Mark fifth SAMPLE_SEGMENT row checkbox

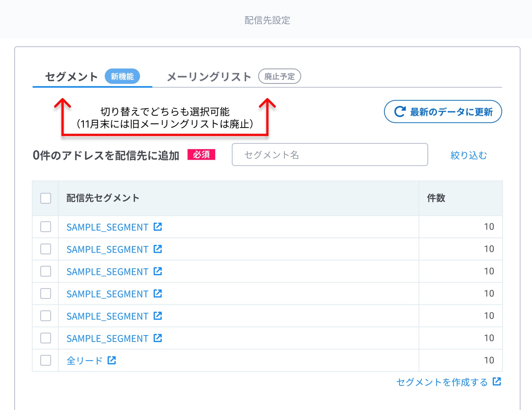pyautogui.click(x=46, y=316)
